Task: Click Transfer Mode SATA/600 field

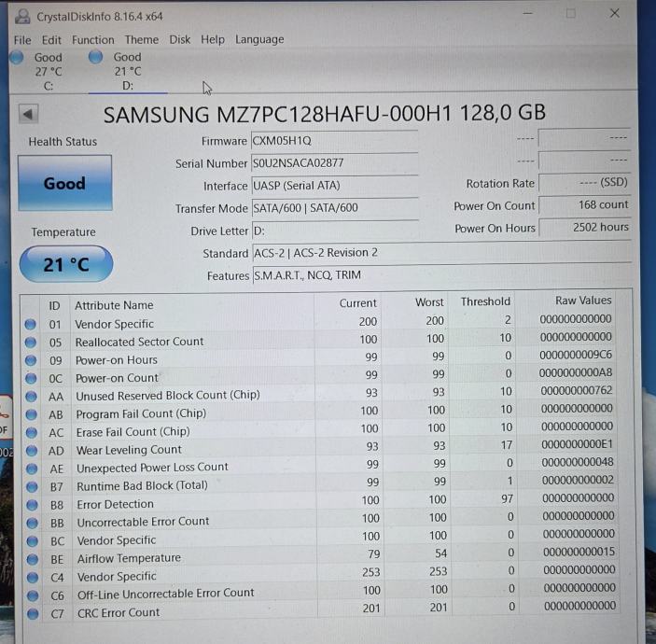Action: click(x=335, y=208)
